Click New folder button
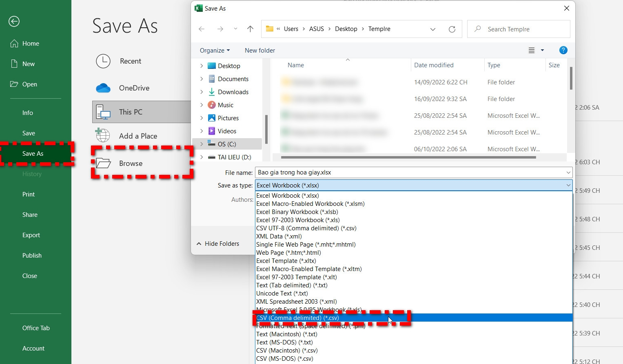 point(260,51)
